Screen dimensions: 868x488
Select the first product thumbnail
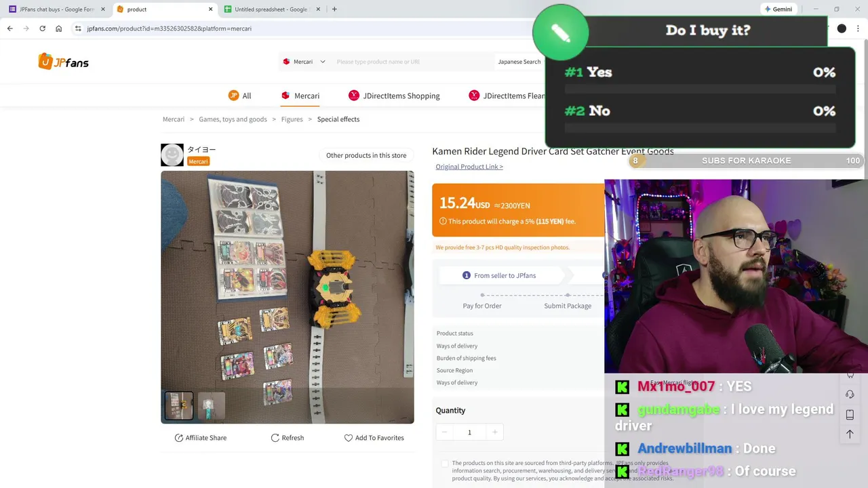(x=179, y=405)
